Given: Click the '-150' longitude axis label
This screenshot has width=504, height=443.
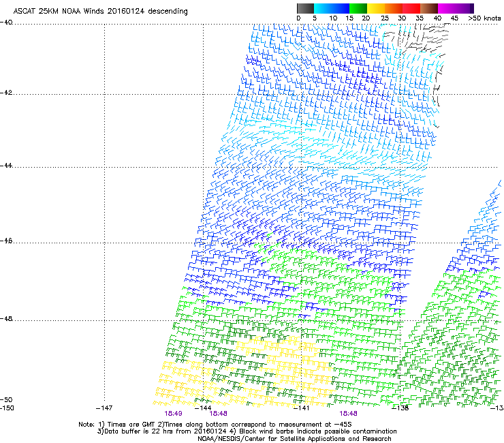Looking at the screenshot, I should [x=7, y=408].
